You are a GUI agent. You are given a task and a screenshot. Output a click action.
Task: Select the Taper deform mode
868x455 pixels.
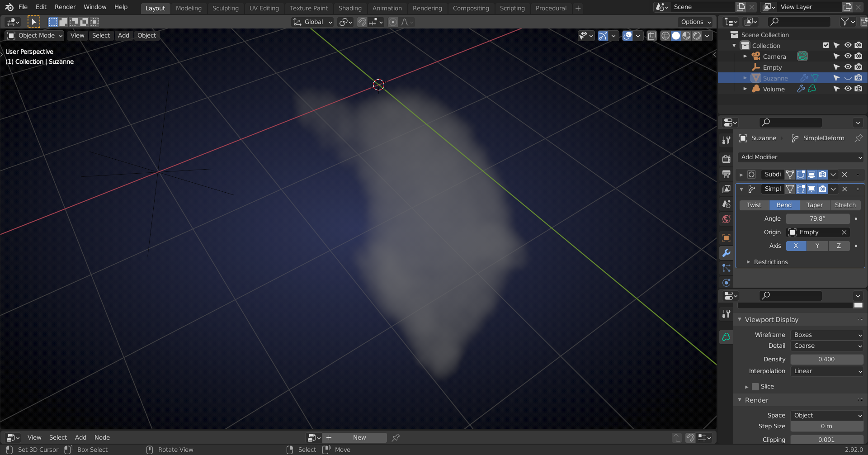click(x=814, y=205)
